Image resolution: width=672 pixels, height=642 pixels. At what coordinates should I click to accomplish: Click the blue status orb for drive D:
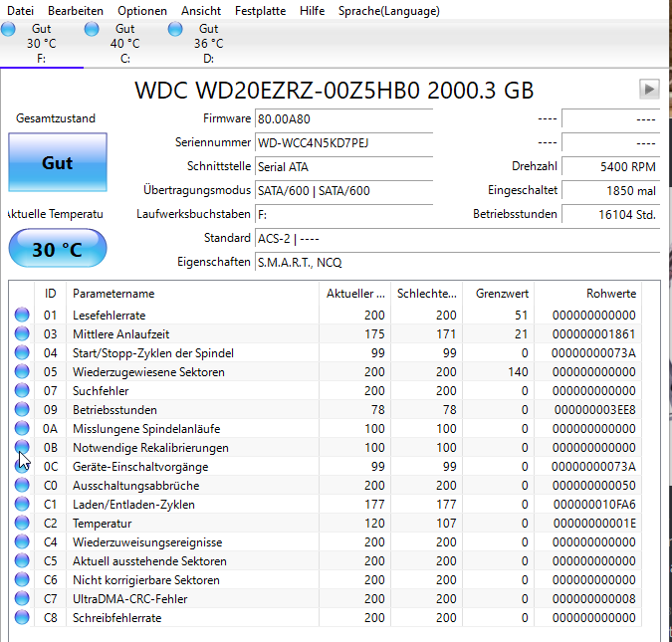tap(175, 29)
